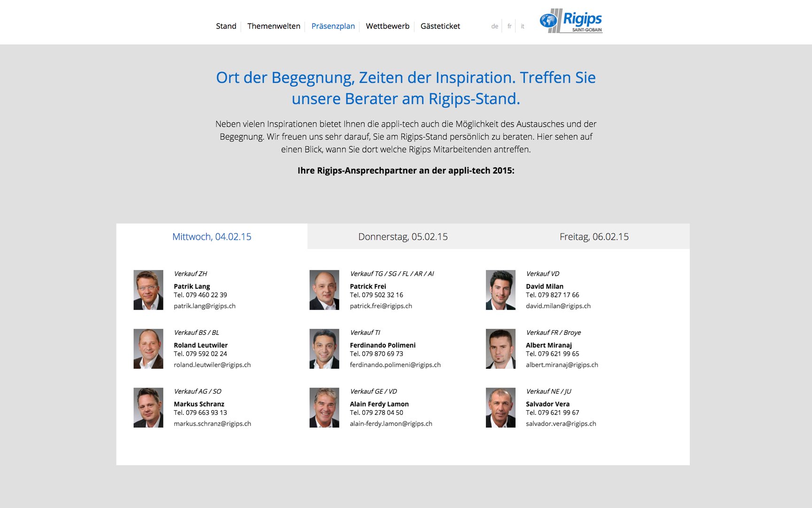
Task: Click the Verkauf TG / SG / FL / AR / AI label
Action: coord(392,274)
